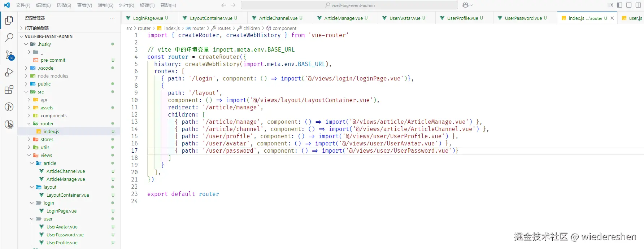Navigate forward with the right arrow
Screen dimensions: 644x249
(x=233, y=5)
